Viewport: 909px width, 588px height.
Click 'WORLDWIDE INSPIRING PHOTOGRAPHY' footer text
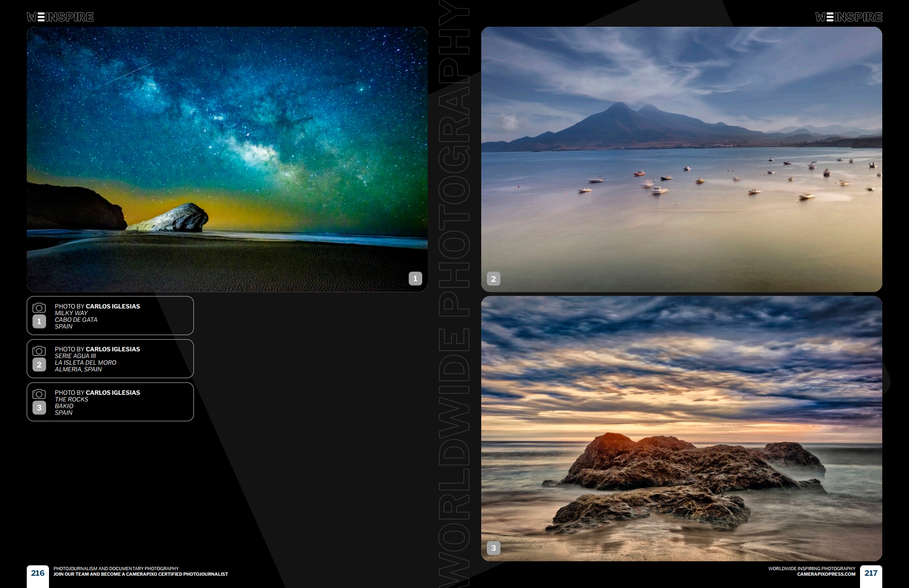812,569
